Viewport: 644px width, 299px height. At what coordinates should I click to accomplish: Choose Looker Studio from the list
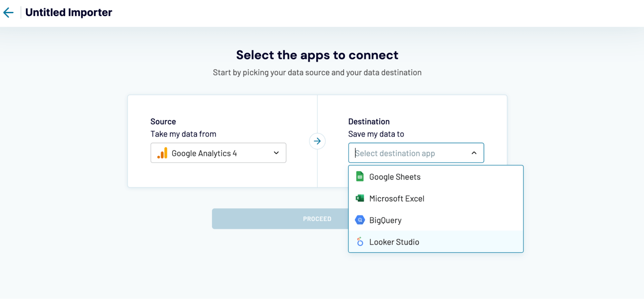(x=394, y=242)
